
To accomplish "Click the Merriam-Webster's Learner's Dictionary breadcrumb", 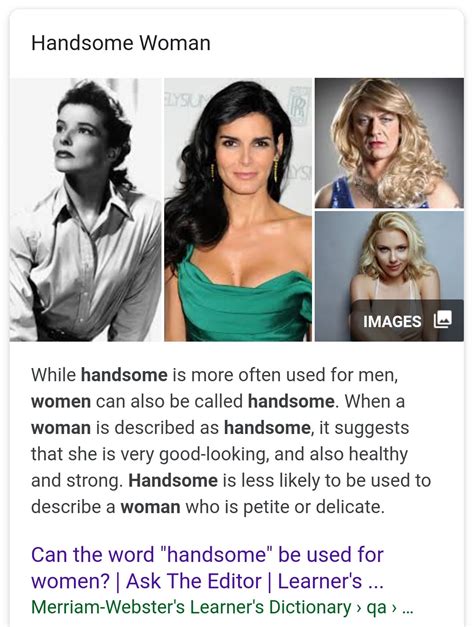I will click(191, 607).
